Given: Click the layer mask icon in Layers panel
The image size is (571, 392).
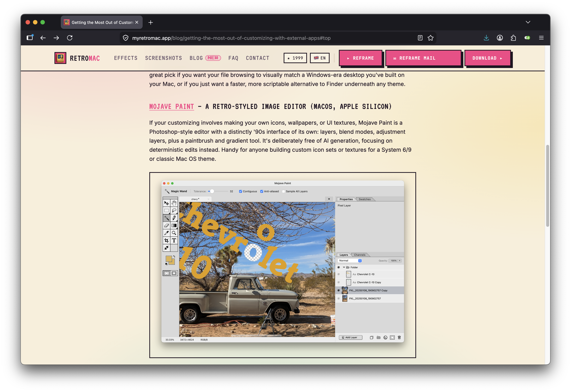Looking at the screenshot, I should click(392, 338).
